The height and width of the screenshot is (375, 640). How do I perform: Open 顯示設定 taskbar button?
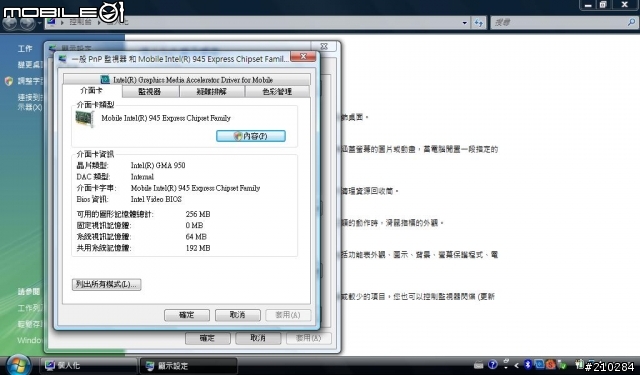(x=188, y=365)
